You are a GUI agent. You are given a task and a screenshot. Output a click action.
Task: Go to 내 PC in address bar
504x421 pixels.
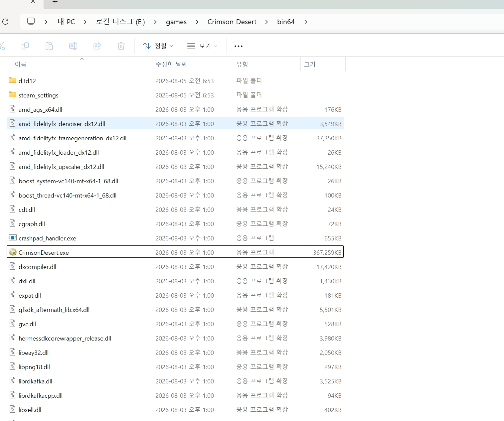pyautogui.click(x=66, y=22)
